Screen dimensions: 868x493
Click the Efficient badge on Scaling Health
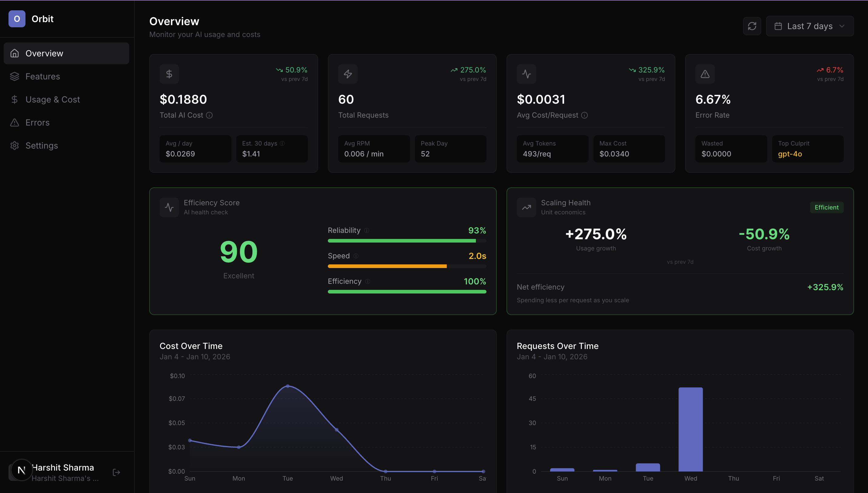pyautogui.click(x=826, y=207)
